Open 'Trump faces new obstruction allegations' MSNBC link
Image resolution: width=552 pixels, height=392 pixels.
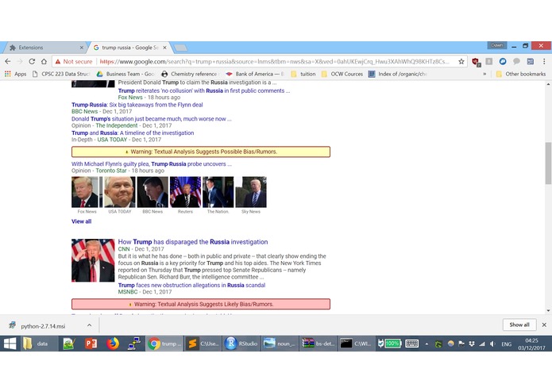(191, 285)
